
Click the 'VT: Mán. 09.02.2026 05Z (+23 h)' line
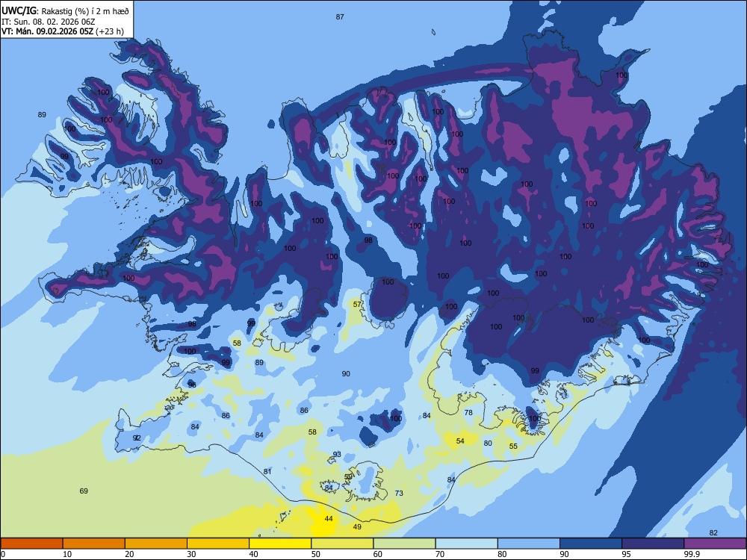coord(63,31)
